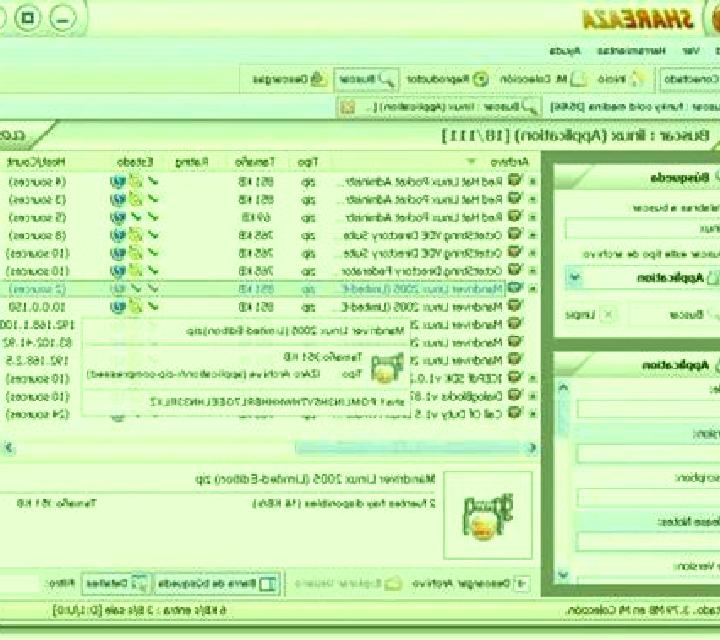Open the Ayuda menu

565,51
